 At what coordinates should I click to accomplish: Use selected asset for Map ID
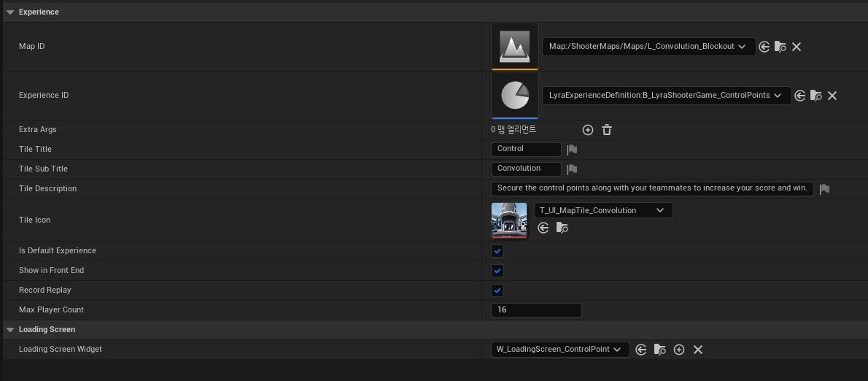tap(764, 47)
